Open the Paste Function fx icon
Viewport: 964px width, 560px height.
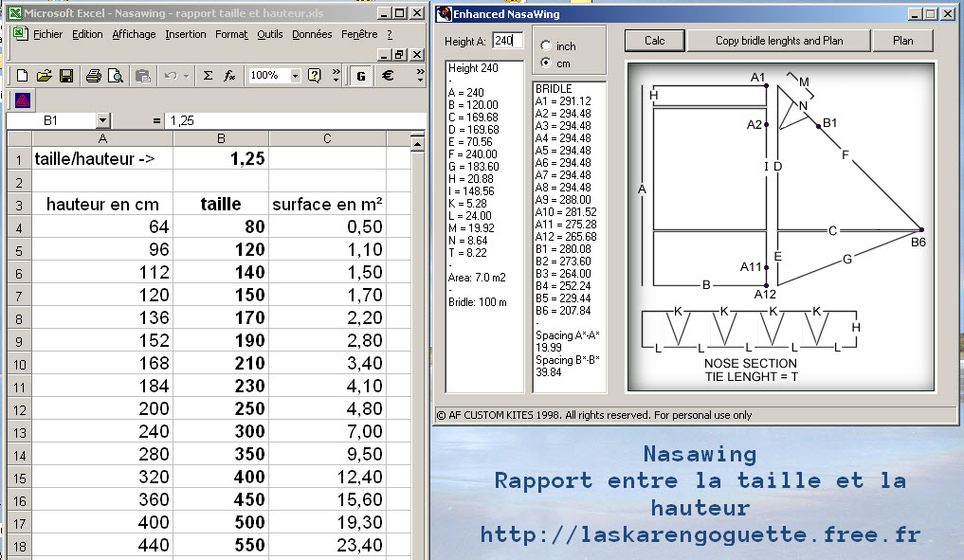(x=229, y=76)
